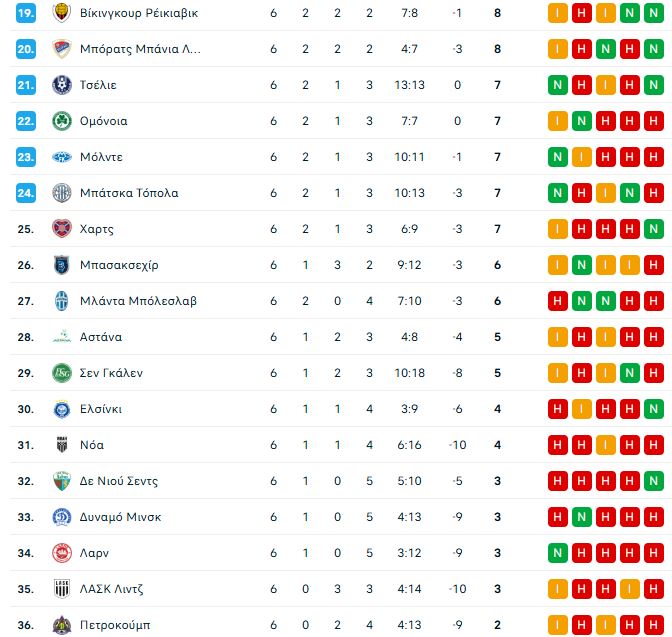
Task: Click the Πετροκούμπ team logo
Action: (x=62, y=625)
